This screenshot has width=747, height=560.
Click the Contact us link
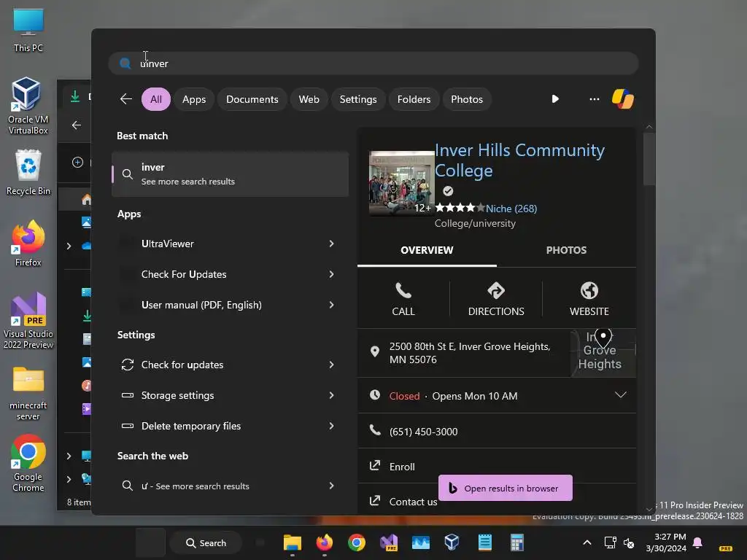413,502
